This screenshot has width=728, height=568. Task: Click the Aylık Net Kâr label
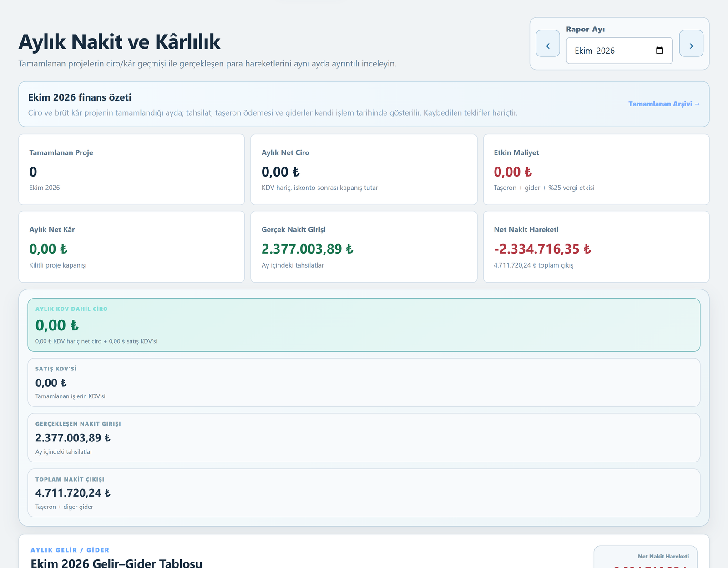(x=52, y=229)
